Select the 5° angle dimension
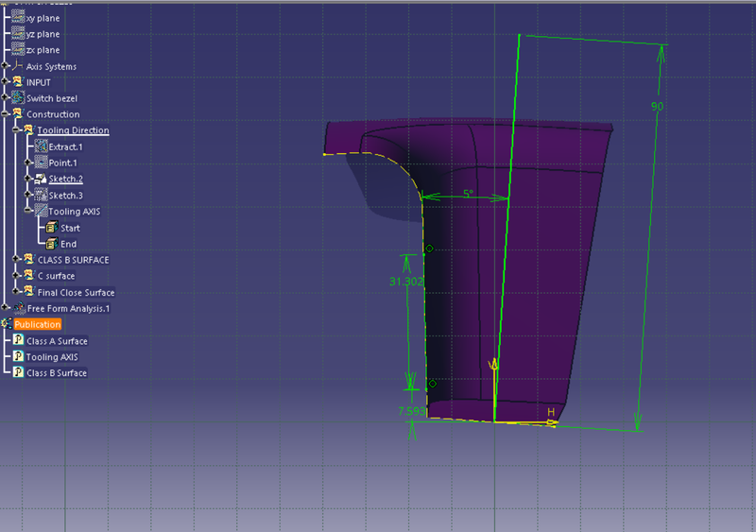The width and height of the screenshot is (756, 532). point(468,193)
